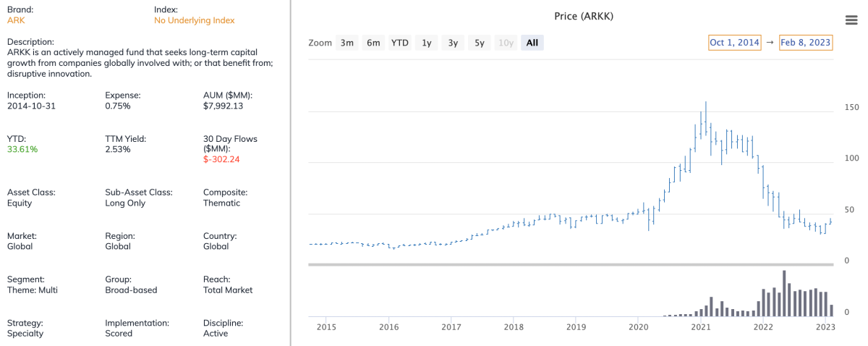Select Reach value Total Market
Screen dimensions: 868x346
[x=228, y=290]
